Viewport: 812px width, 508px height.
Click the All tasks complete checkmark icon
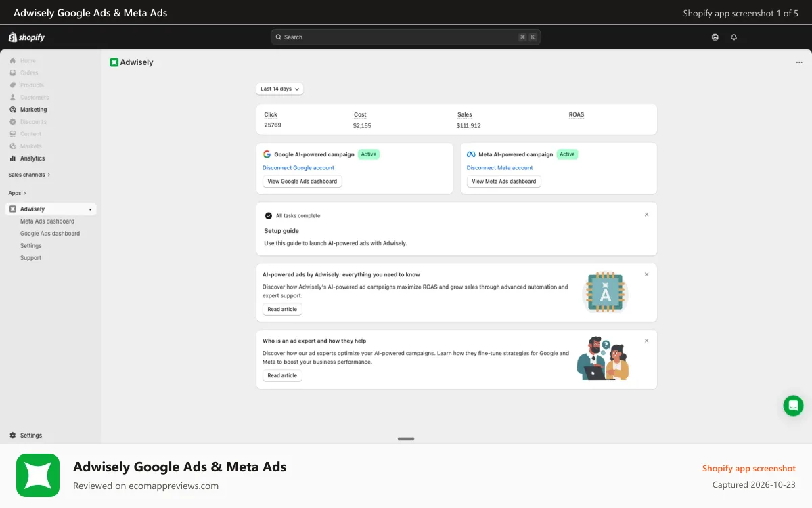click(x=269, y=216)
